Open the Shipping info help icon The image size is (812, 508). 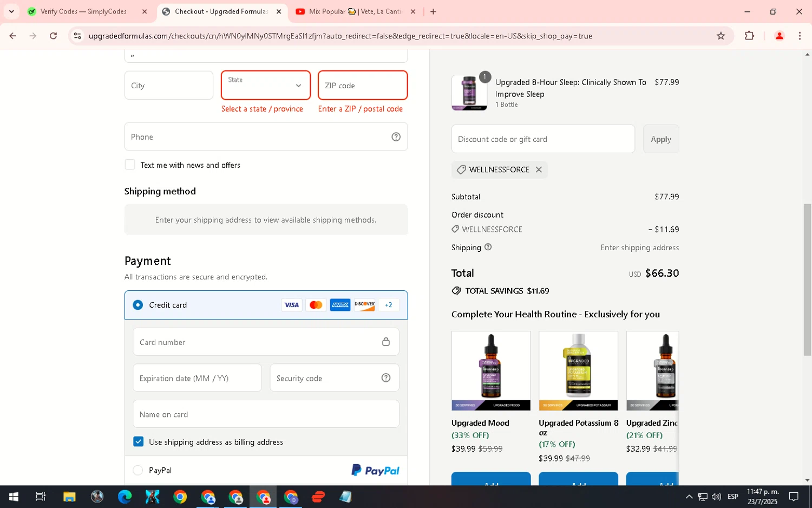point(488,247)
